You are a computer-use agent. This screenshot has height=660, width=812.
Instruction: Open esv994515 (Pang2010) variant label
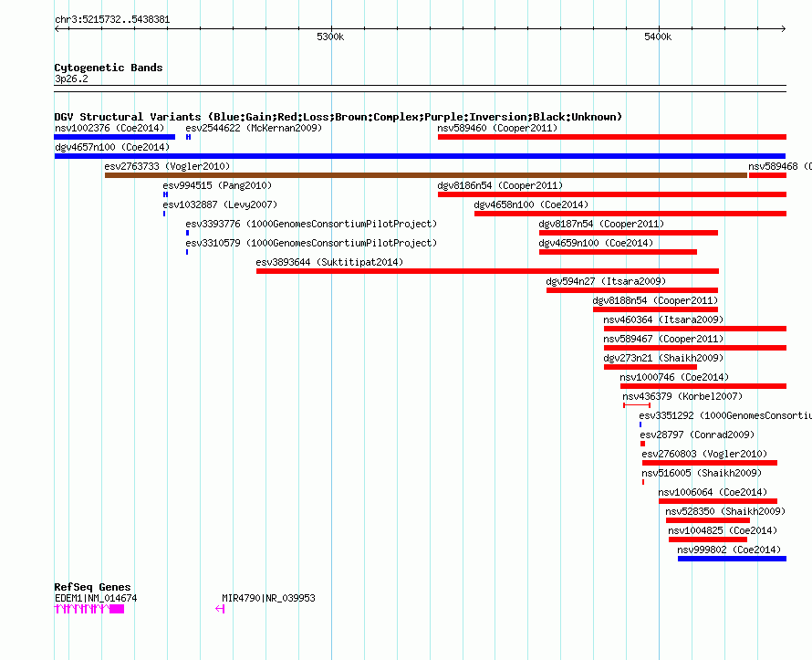[x=217, y=185]
